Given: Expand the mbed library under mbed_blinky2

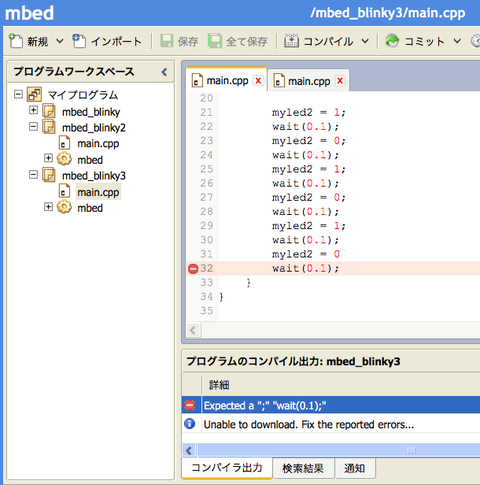Looking at the screenshot, I should coord(49,158).
